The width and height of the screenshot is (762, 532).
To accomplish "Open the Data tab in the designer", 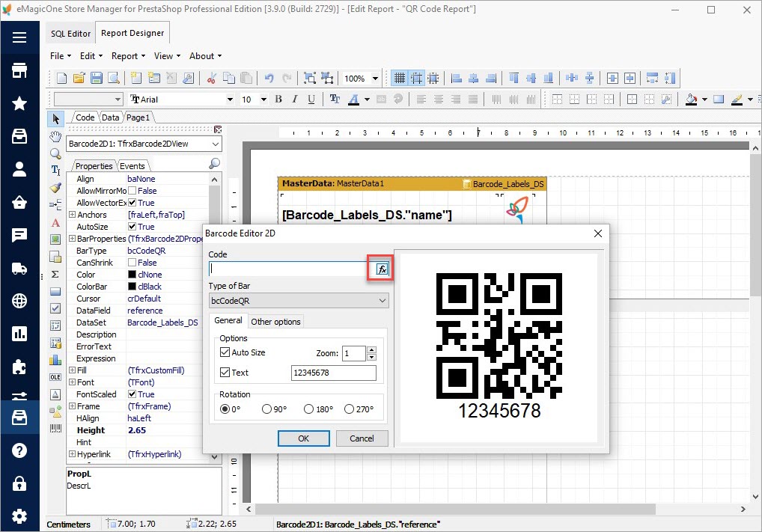I will click(x=110, y=117).
